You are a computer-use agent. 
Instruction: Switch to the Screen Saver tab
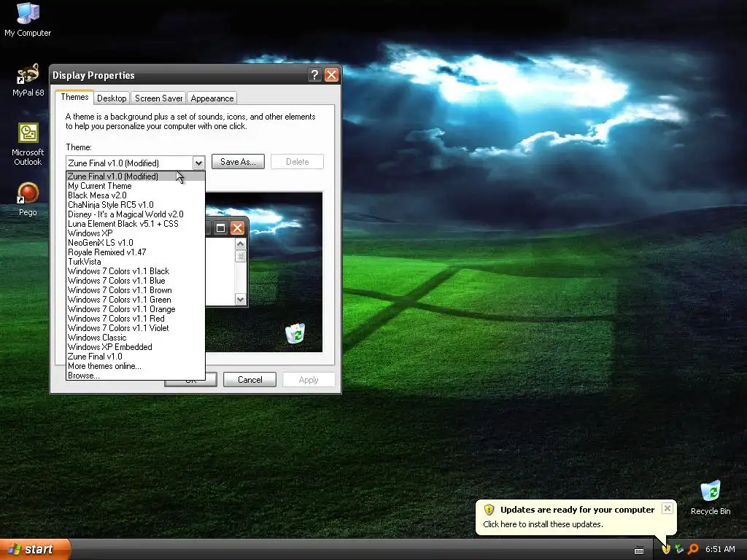click(158, 98)
